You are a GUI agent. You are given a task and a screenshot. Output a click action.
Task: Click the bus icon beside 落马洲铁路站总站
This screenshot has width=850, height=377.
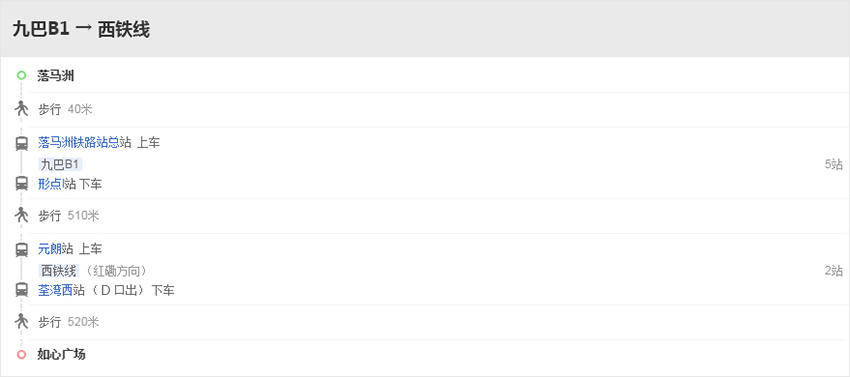tap(22, 144)
